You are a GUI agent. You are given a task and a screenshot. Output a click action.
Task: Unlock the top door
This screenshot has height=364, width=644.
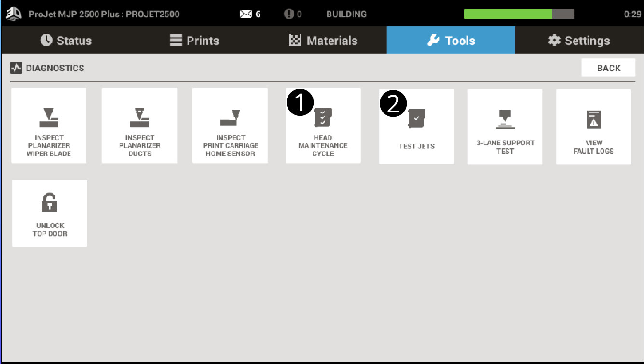point(50,213)
